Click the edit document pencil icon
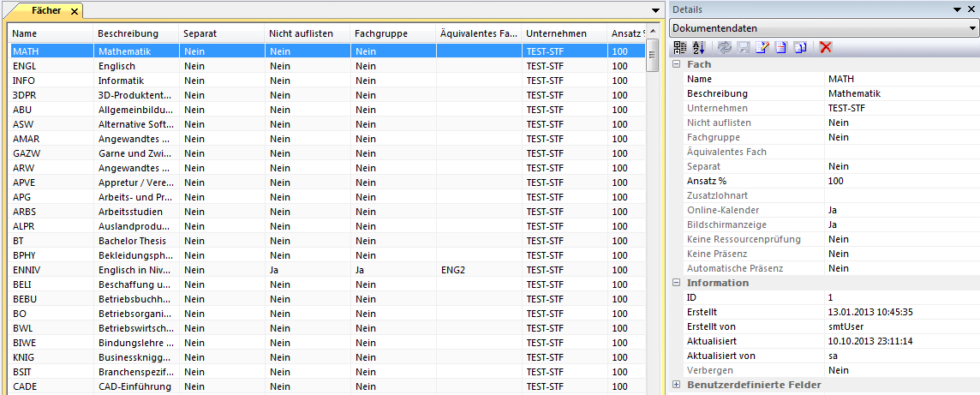Screen dimensions: 980x395 click(762, 47)
